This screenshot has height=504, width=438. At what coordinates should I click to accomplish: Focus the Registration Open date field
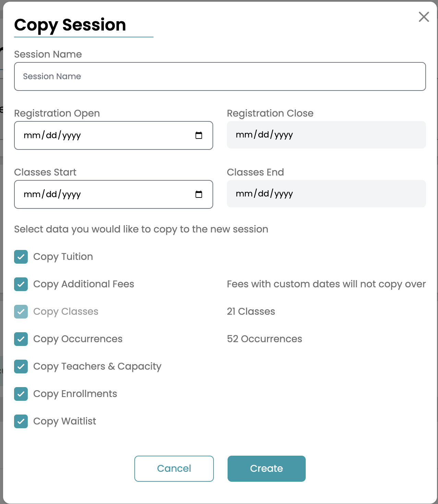click(113, 135)
